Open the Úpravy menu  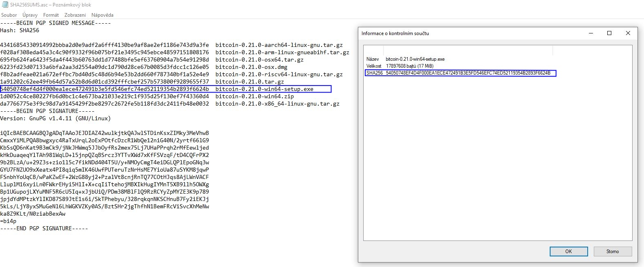tap(30, 15)
